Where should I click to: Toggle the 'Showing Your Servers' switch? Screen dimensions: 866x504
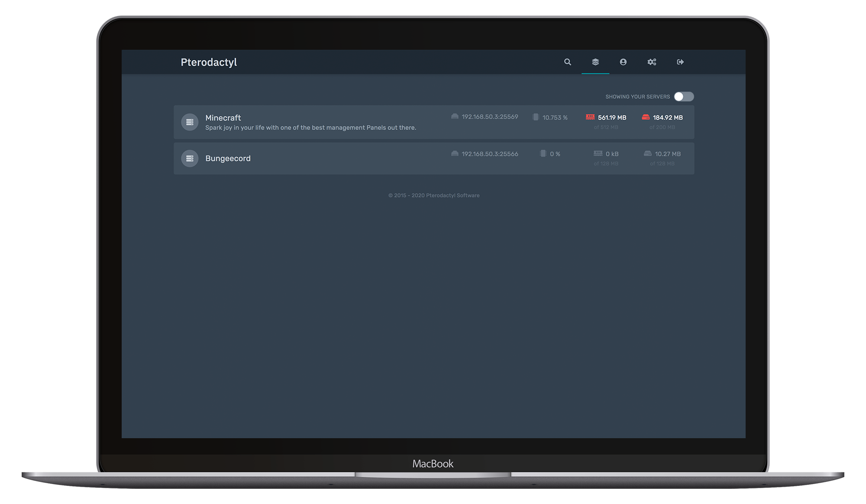[683, 96]
